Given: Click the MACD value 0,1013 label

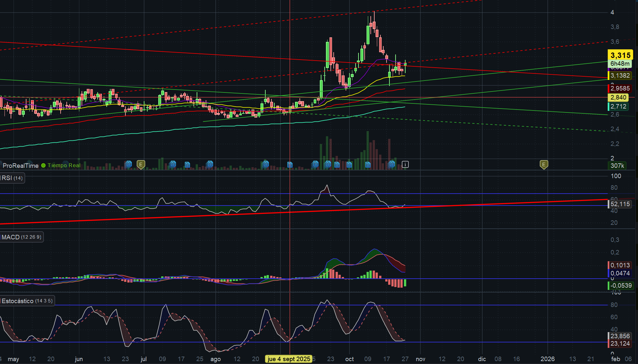Looking at the screenshot, I should point(620,265).
